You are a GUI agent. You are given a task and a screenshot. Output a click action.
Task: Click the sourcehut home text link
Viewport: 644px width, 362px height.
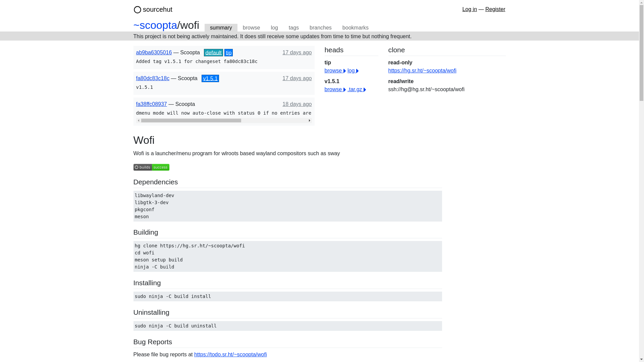(157, 10)
